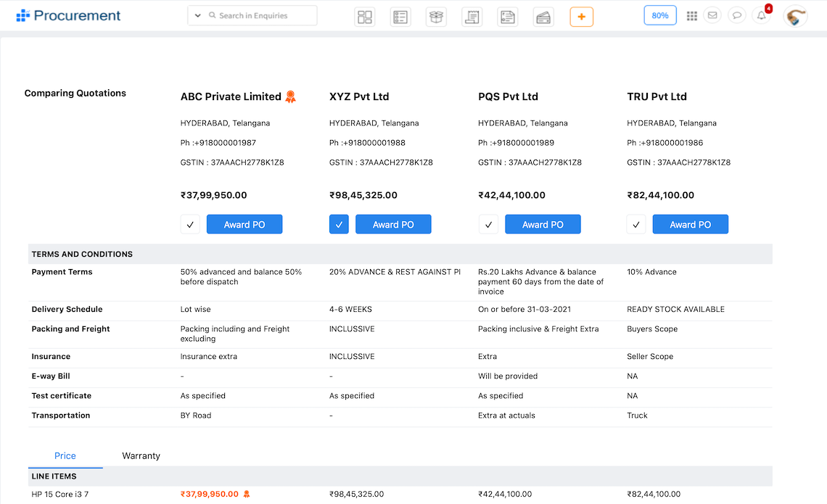The image size is (827, 504).
Task: Click the ABC Private Limited vendor name
Action: click(231, 96)
